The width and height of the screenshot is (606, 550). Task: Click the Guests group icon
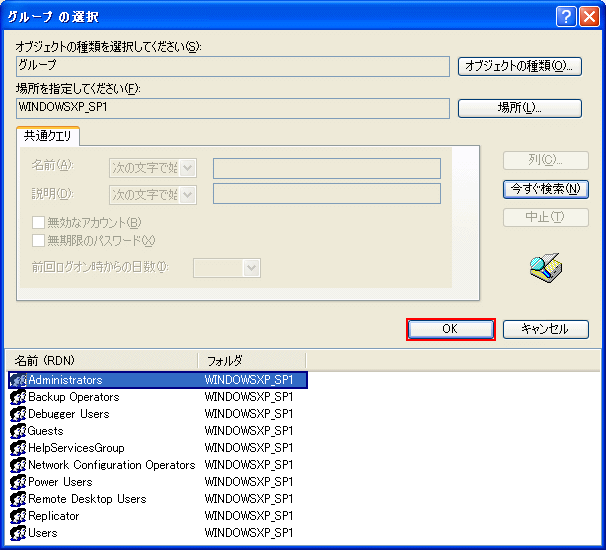click(18, 431)
